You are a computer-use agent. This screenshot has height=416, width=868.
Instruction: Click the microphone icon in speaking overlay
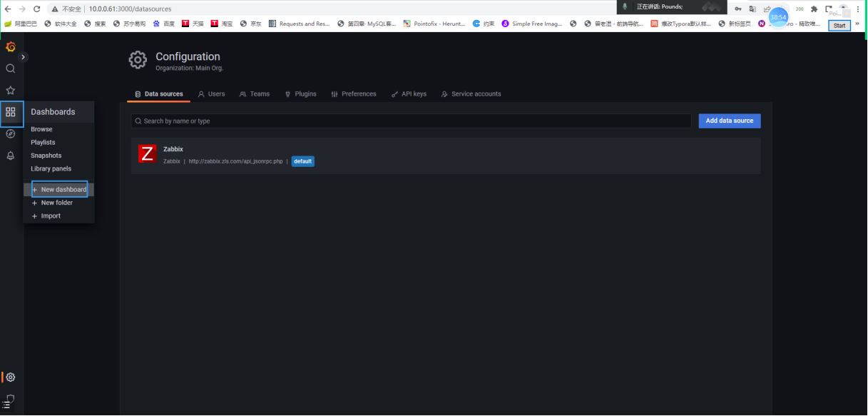pos(626,6)
